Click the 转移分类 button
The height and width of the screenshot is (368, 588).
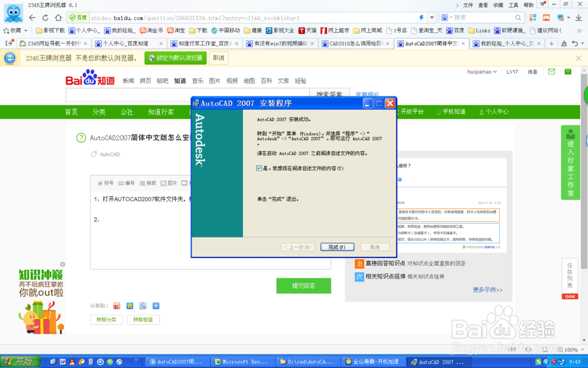click(106, 320)
